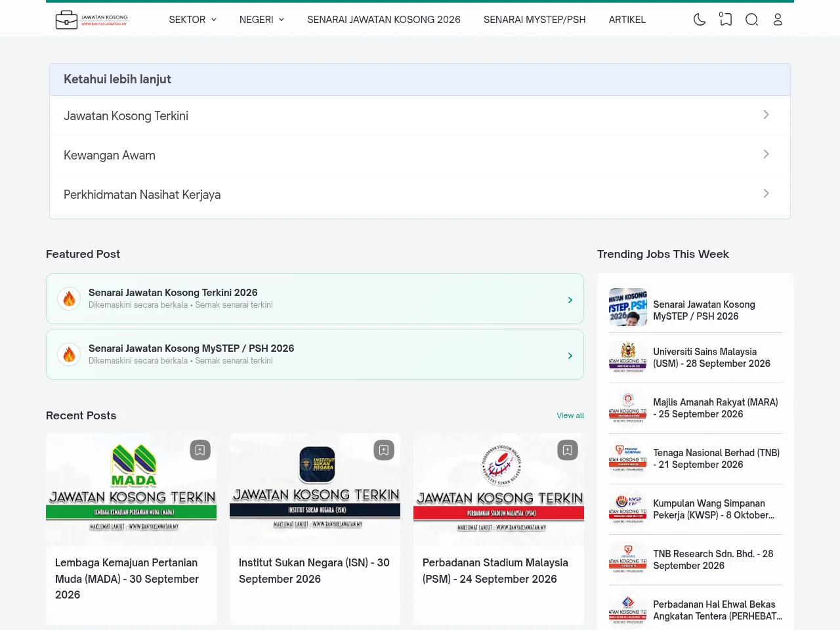Screen dimensions: 840x630
Task: Bookmark the Institut Sukan Negara post
Action: point(384,450)
